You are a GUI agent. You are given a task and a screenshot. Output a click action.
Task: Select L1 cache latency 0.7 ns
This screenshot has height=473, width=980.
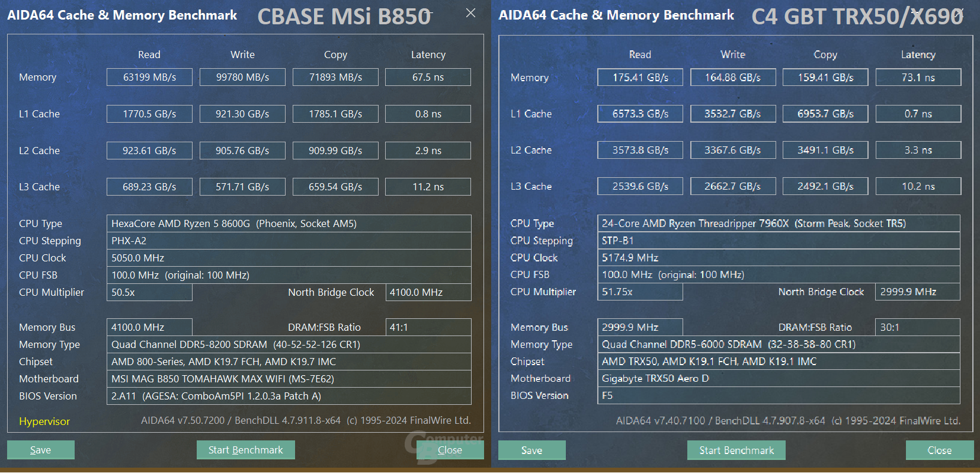pos(918,114)
